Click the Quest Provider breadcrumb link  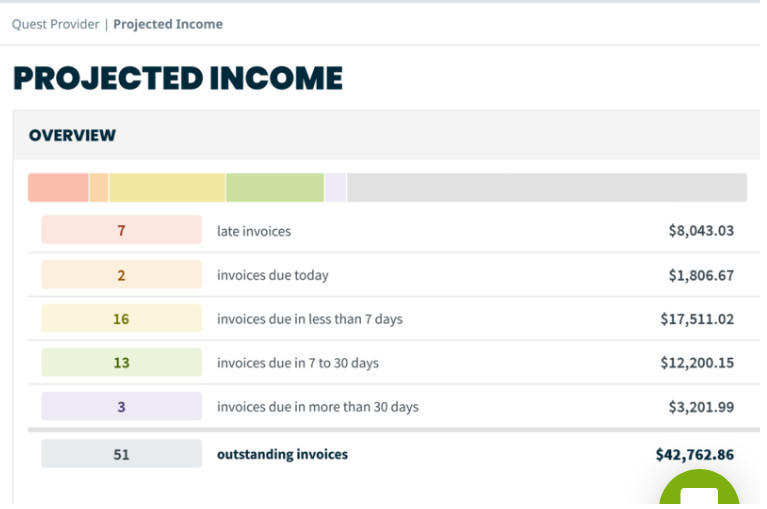(x=55, y=24)
